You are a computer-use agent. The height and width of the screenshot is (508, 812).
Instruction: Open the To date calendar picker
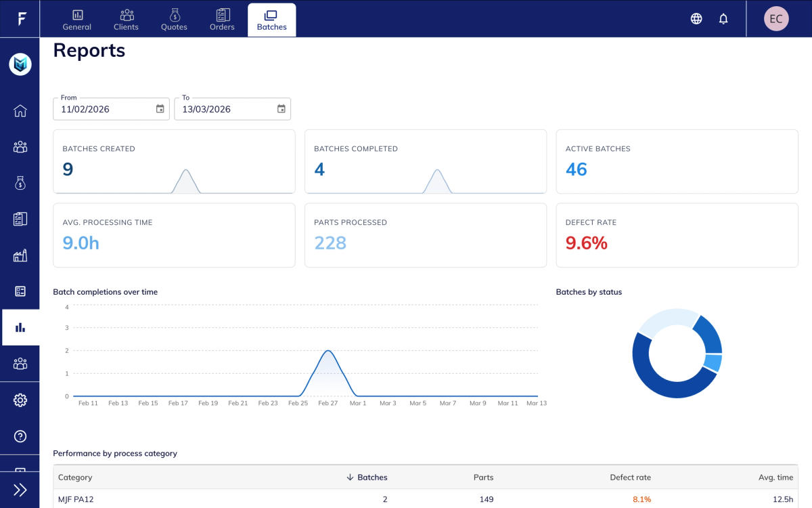[281, 109]
